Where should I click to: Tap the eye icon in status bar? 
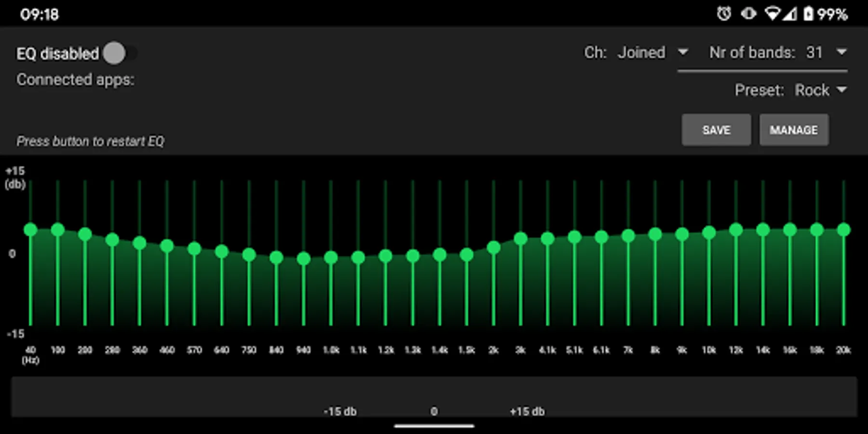tap(748, 14)
